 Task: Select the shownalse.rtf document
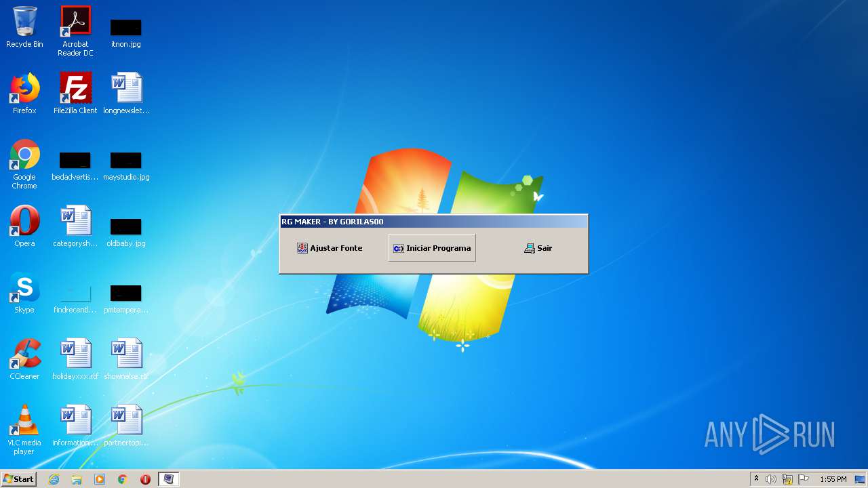pyautogui.click(x=126, y=359)
